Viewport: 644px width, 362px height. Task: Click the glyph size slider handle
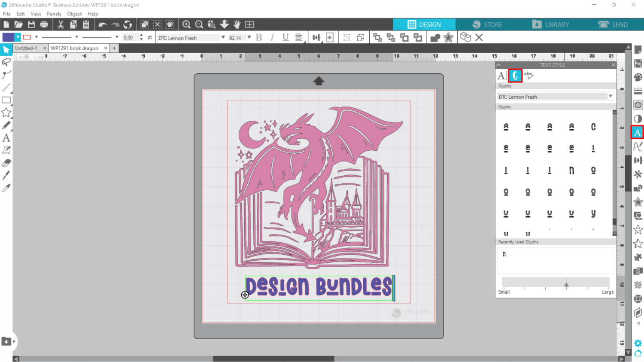tap(566, 284)
